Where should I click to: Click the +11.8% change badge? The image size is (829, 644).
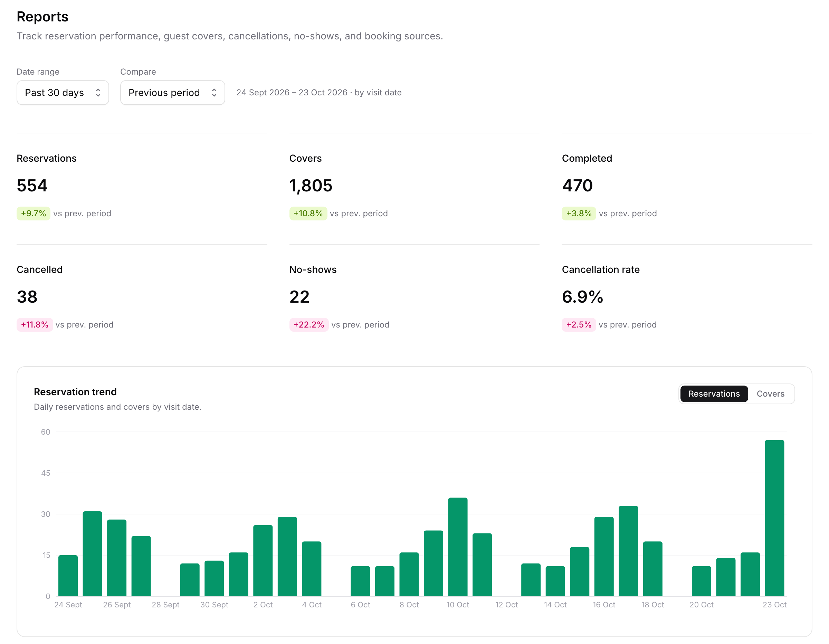tap(35, 325)
